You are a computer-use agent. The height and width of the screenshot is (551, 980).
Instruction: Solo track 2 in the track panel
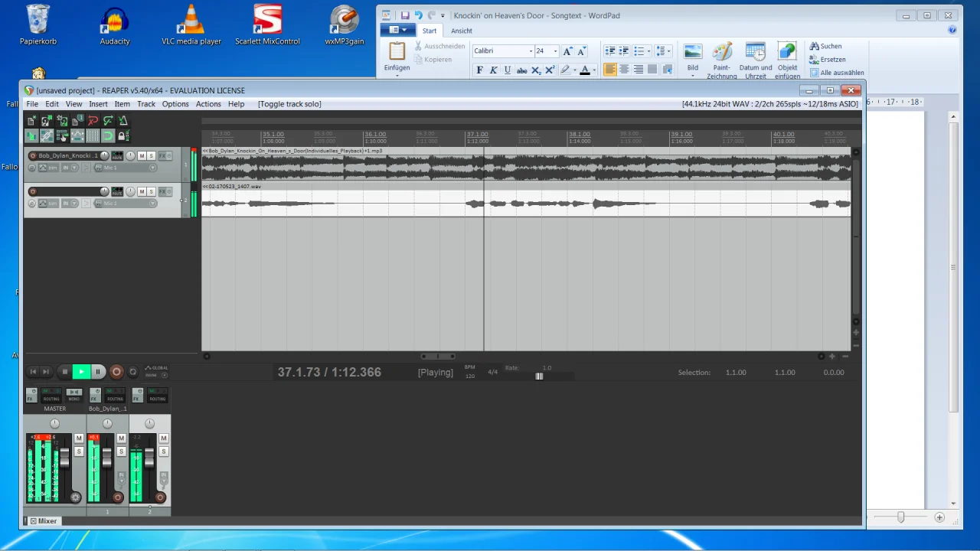tap(152, 191)
